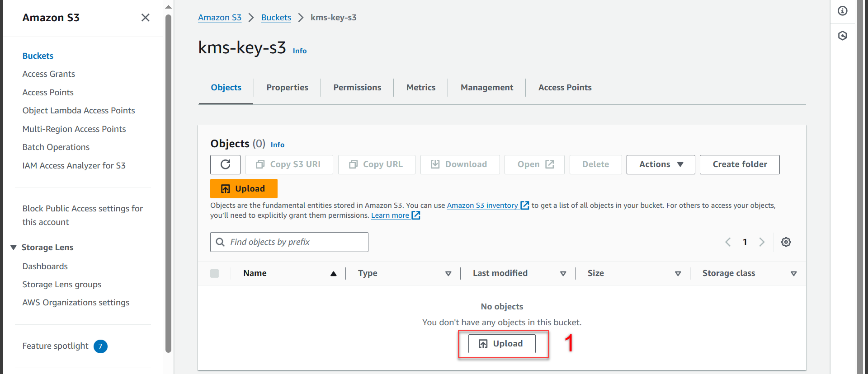Click the Last modified column header
Screen dimensions: 868x374
point(500,273)
